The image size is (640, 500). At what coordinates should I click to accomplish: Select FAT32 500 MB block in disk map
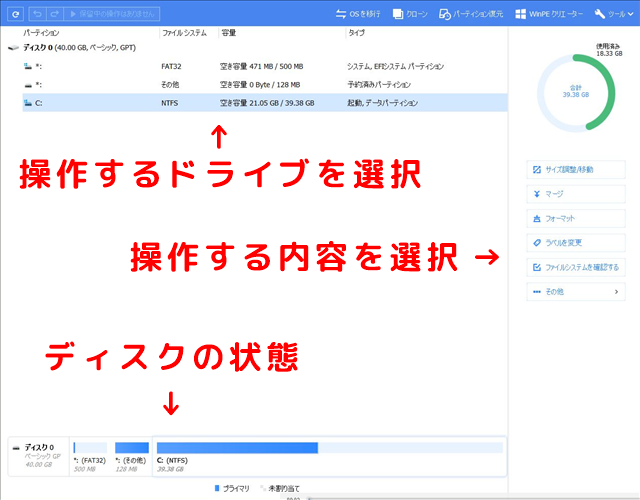pyautogui.click(x=90, y=456)
